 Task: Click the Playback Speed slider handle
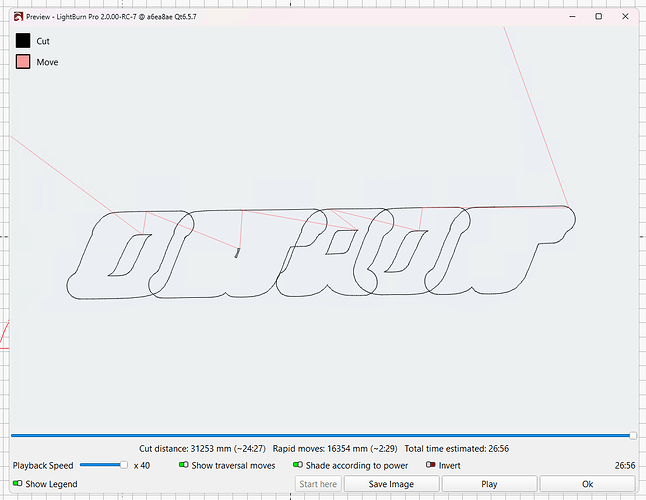(124, 465)
